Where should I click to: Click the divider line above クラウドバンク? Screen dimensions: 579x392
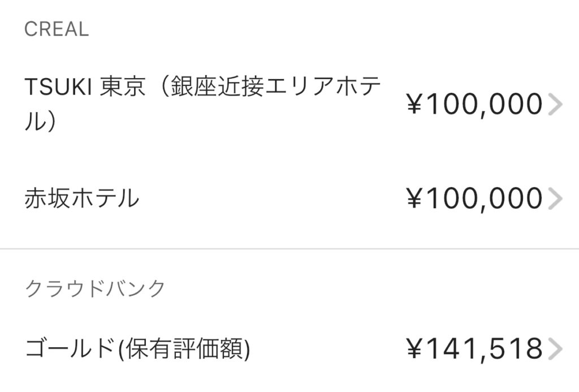click(289, 248)
